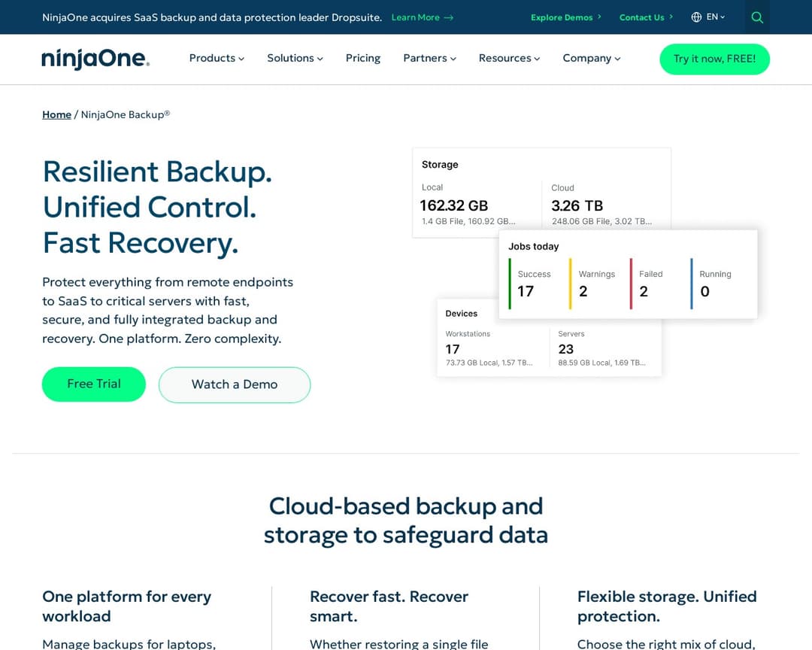The image size is (812, 650).
Task: Click the Cloud-based backup heading
Action: click(x=405, y=521)
